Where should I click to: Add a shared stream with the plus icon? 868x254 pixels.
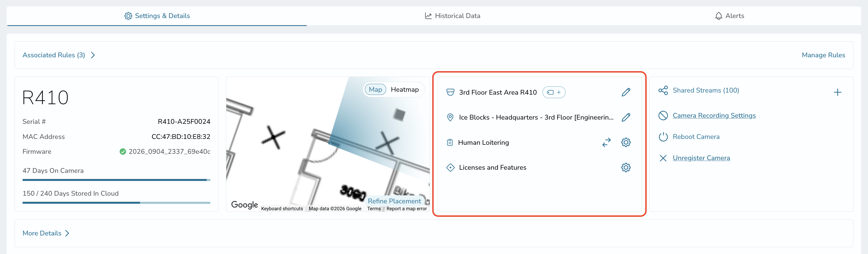point(837,92)
